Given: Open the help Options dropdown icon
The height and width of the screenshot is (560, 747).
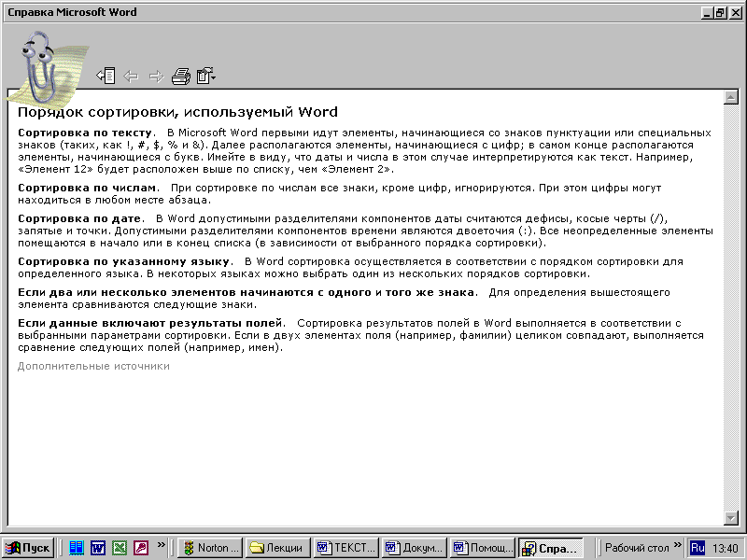Looking at the screenshot, I should pyautogui.click(x=205, y=76).
